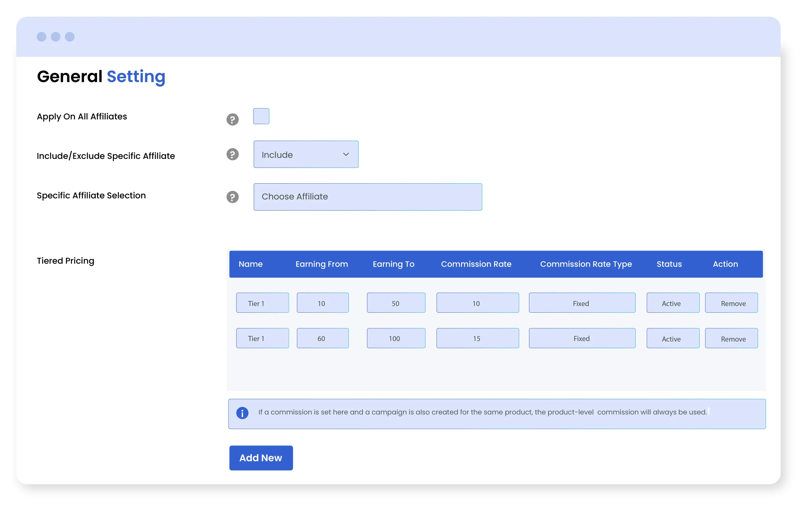
Task: Click the Choose Affiliate field
Action: [x=368, y=197]
